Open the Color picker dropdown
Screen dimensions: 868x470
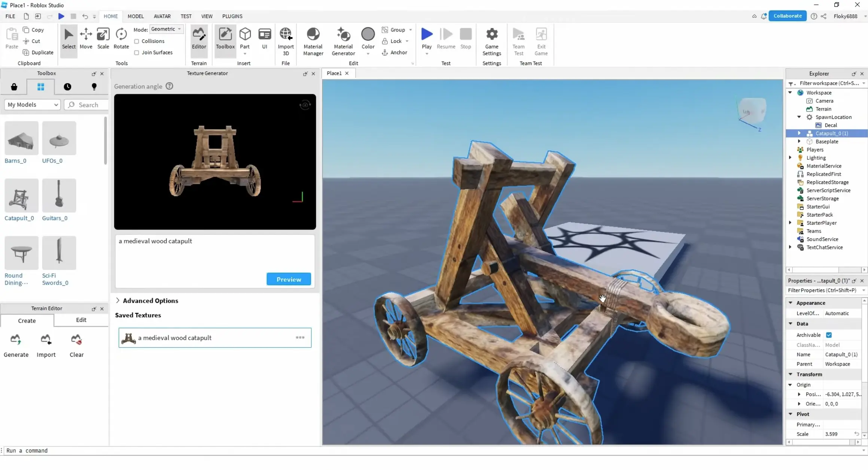(x=368, y=53)
